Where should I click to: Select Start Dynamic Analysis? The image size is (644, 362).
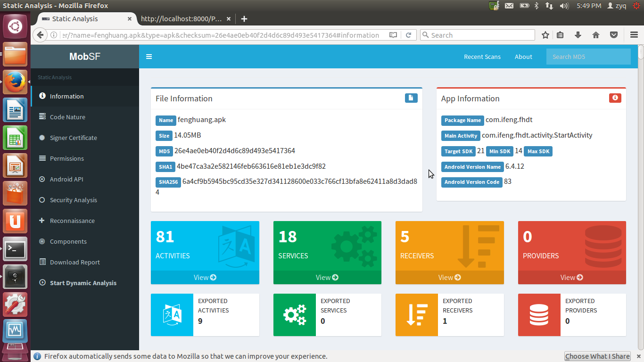(x=85, y=283)
